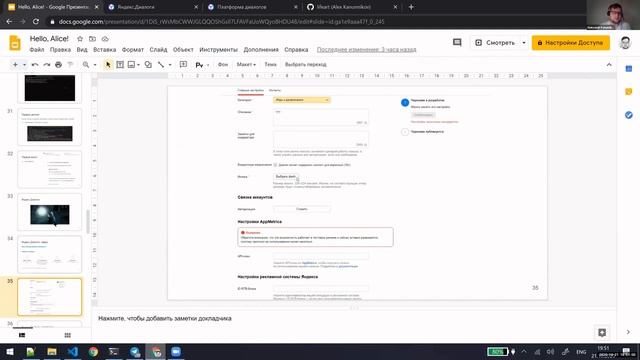Open the Справка menu
The height and width of the screenshot is (360, 640).
(x=296, y=49)
